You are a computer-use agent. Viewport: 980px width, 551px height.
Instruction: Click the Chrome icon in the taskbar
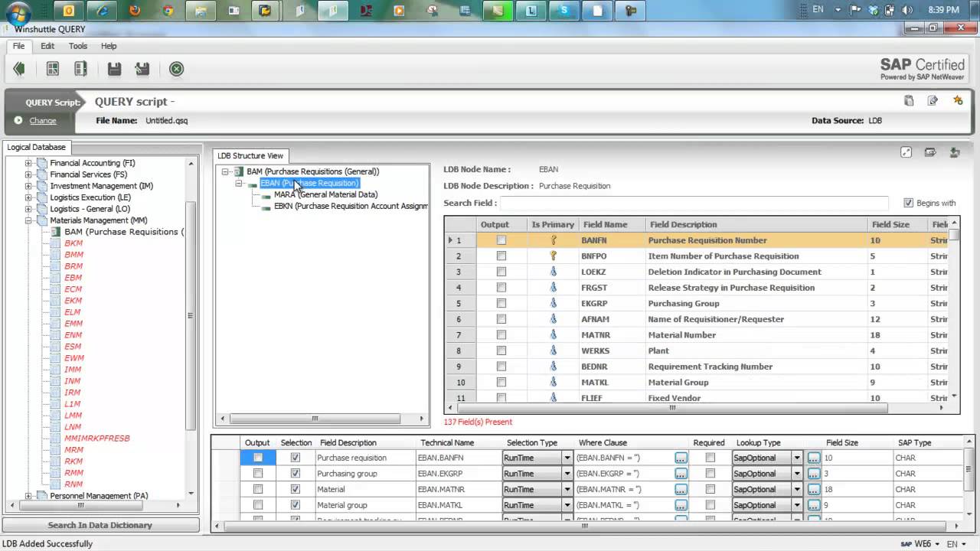click(x=168, y=11)
